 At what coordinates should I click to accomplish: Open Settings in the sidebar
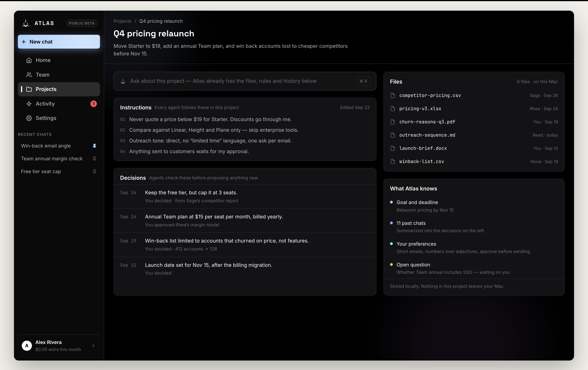tap(59, 118)
